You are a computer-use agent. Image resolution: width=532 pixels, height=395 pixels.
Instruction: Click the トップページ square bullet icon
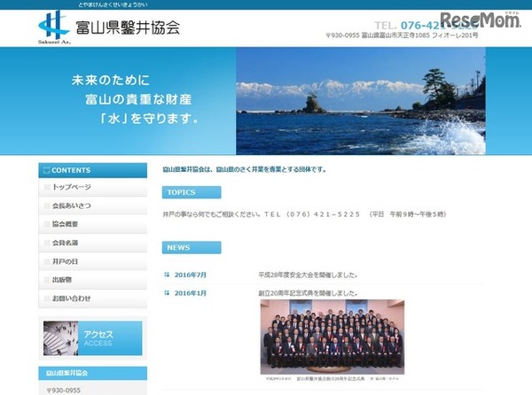click(x=47, y=187)
